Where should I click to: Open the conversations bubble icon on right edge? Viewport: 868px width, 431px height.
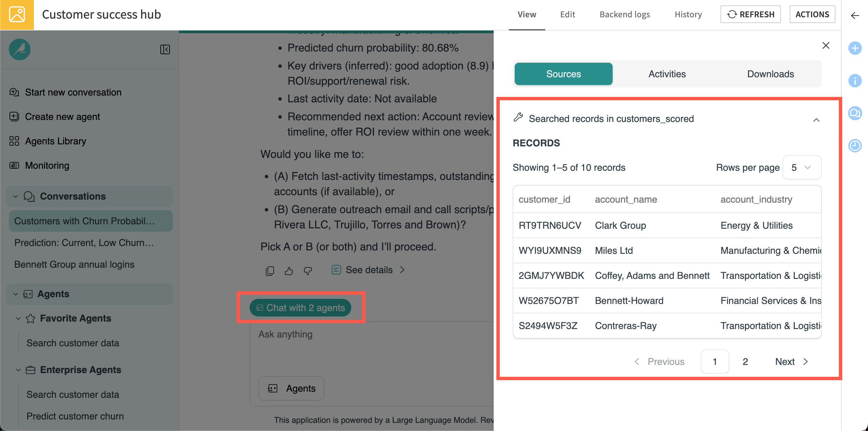(x=855, y=113)
